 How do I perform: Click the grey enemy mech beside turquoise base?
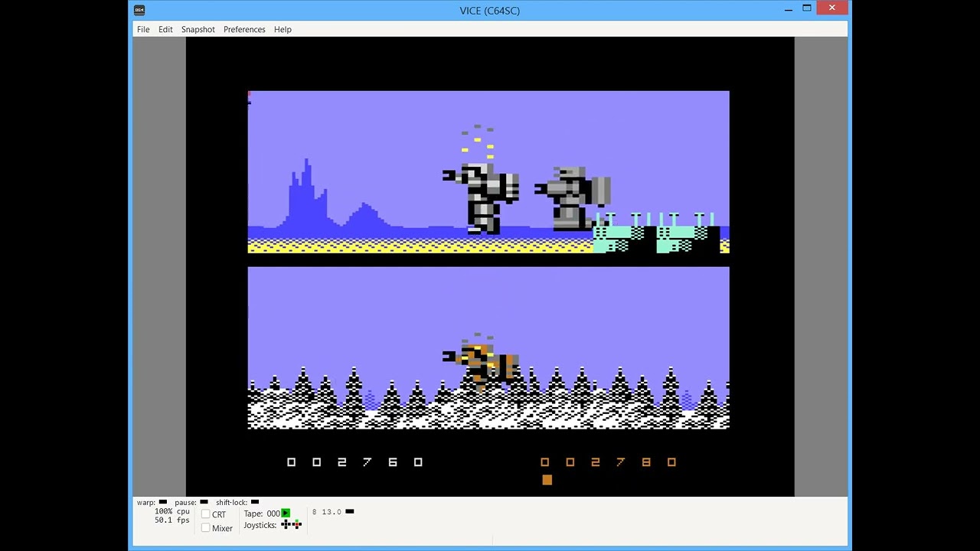(x=573, y=198)
